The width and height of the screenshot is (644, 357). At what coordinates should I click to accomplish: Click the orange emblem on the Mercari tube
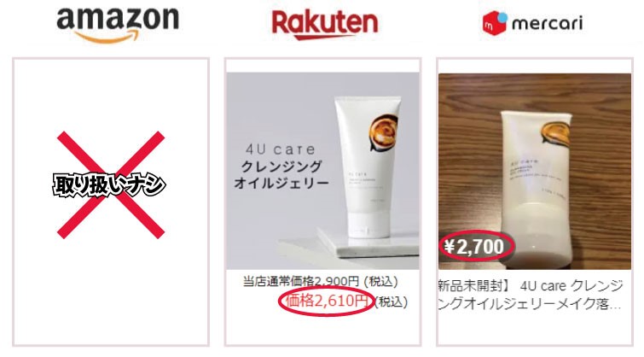click(555, 133)
